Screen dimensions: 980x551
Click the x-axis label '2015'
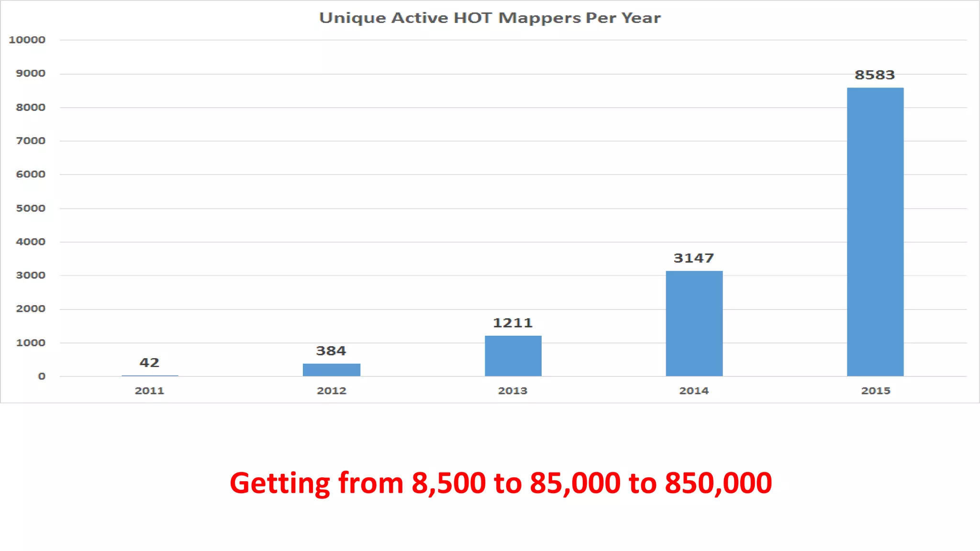coord(876,391)
